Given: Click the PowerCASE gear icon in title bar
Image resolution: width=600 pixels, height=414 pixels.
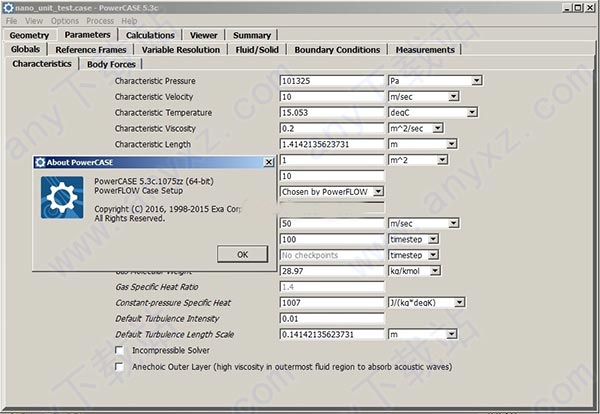Looking at the screenshot, I should [x=8, y=8].
